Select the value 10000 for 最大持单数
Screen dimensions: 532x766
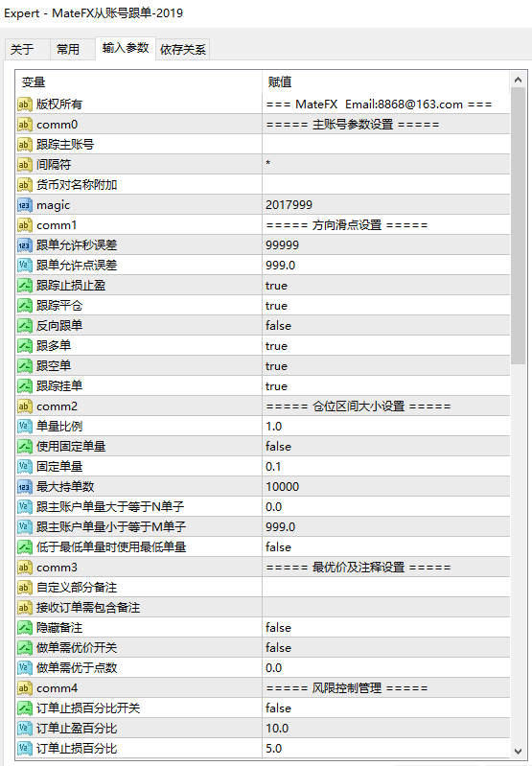tap(282, 487)
